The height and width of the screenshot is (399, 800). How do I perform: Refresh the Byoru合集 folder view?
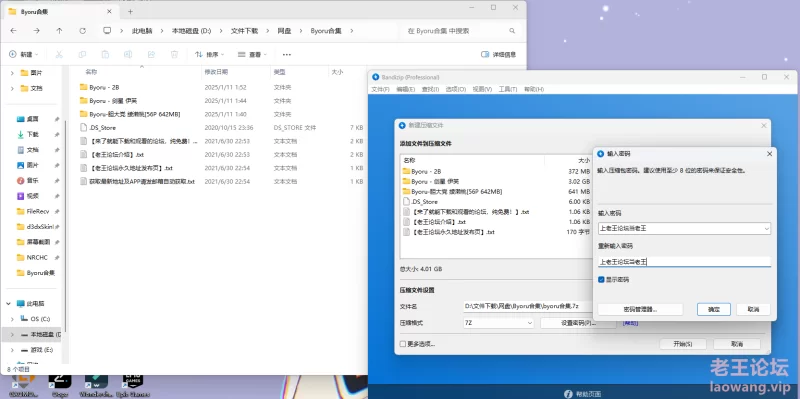83,31
